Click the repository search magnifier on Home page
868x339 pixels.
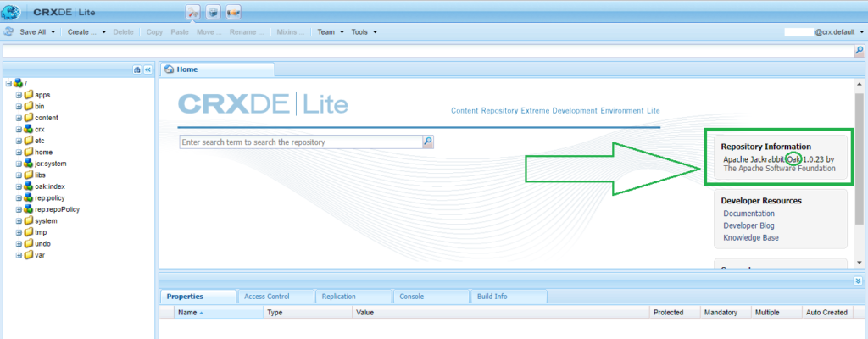pos(428,142)
